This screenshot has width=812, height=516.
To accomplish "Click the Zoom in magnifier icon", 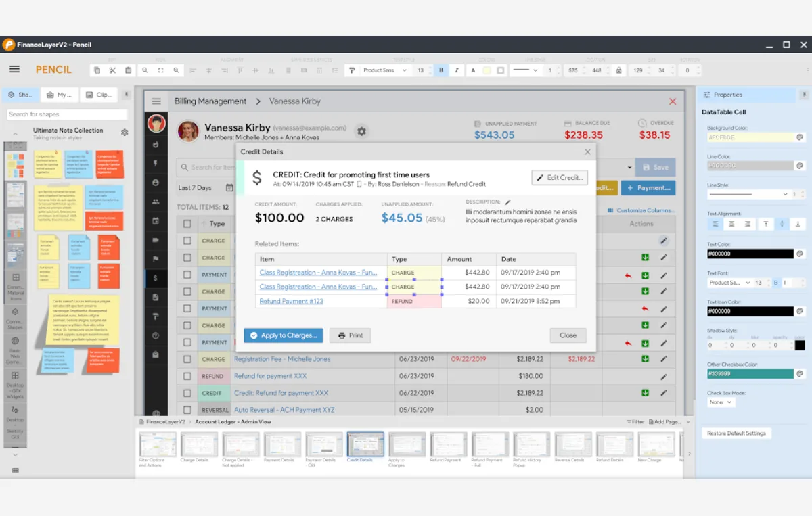I will click(x=176, y=70).
